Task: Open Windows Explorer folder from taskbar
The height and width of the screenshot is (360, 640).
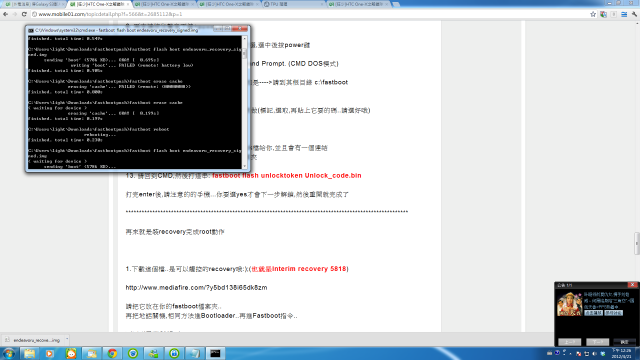Action: pyautogui.click(x=29, y=353)
